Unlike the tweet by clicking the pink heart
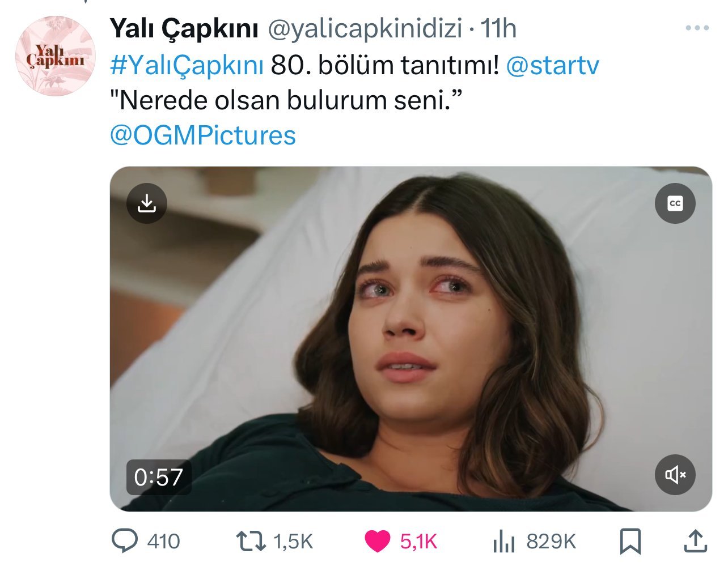The height and width of the screenshot is (575, 728). 377,542
